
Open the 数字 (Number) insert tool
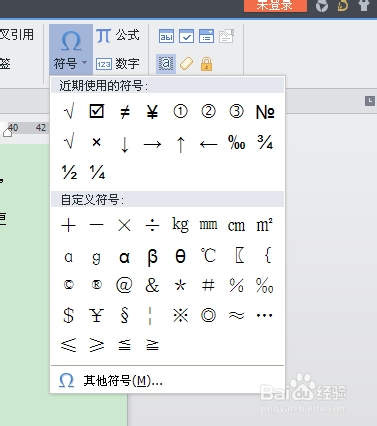coord(118,63)
